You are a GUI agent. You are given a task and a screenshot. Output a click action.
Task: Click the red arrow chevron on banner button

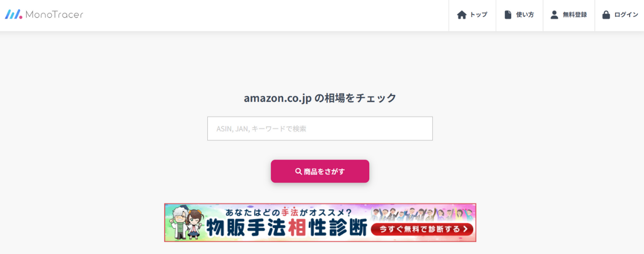click(466, 229)
